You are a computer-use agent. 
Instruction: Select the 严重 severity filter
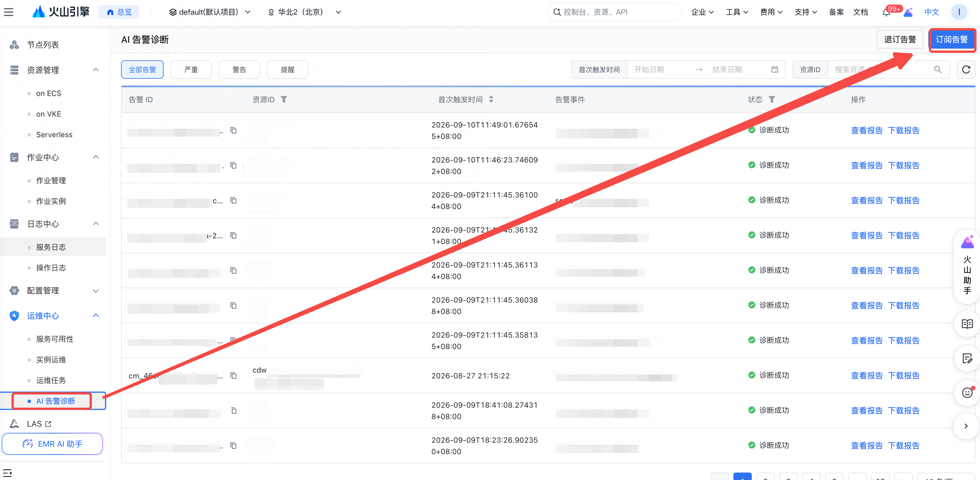[191, 69]
